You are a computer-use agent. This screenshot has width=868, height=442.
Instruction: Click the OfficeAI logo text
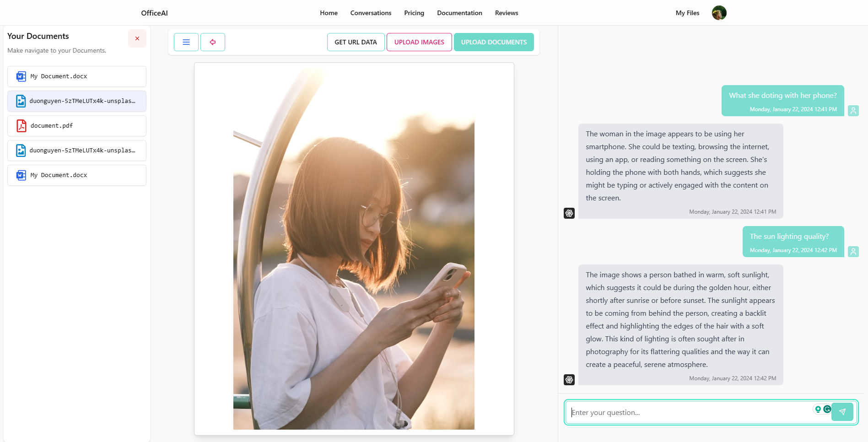pos(154,13)
